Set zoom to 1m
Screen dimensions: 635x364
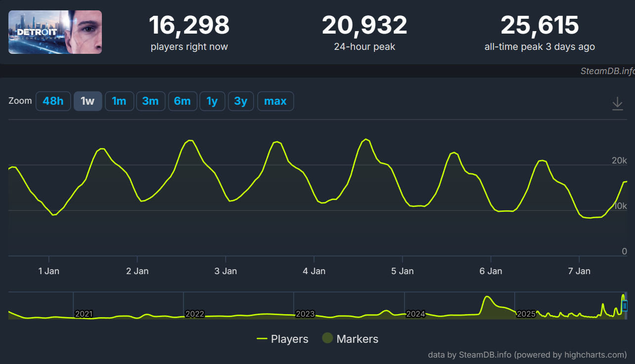click(x=119, y=101)
